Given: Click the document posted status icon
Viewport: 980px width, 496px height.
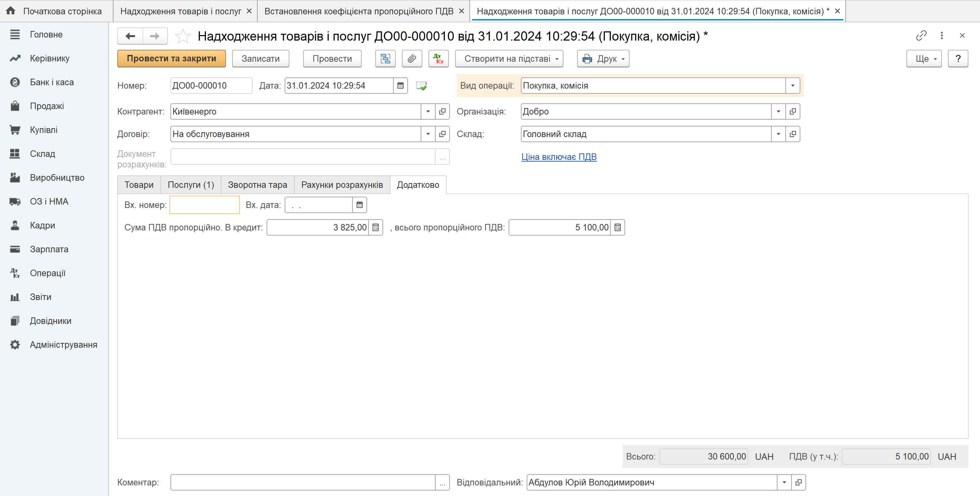Looking at the screenshot, I should pos(421,86).
